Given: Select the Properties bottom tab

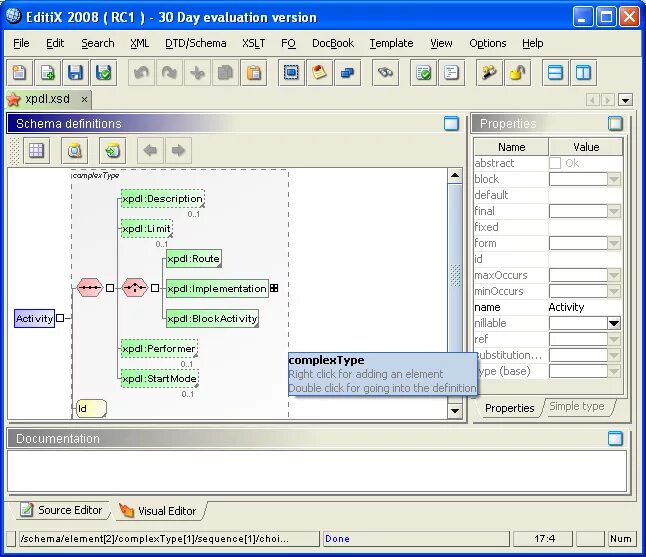Looking at the screenshot, I should click(x=510, y=408).
